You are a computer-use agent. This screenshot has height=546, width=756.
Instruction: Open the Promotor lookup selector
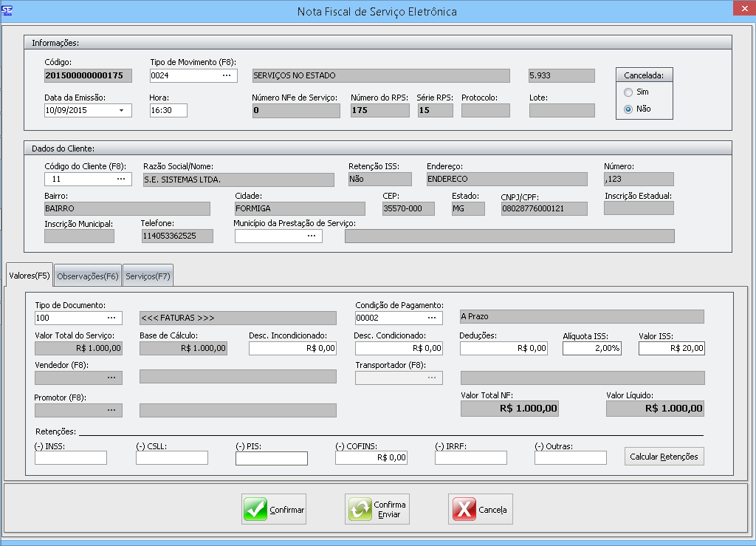[111, 410]
